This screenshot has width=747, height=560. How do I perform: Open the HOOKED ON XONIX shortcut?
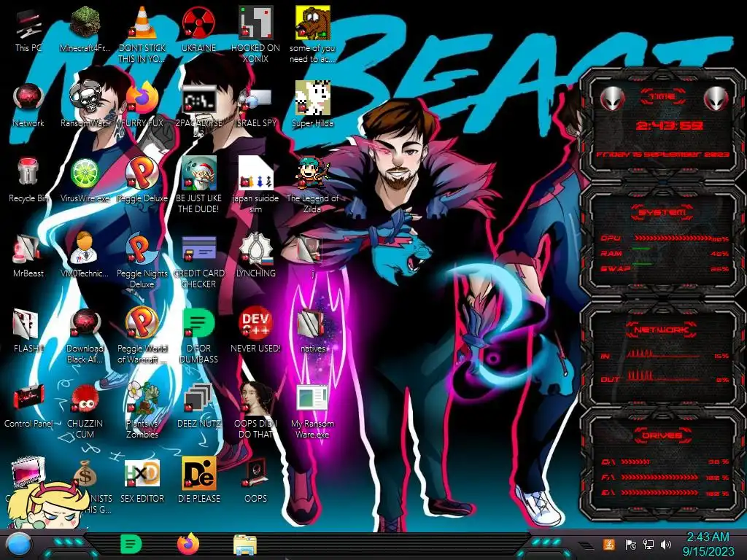click(x=255, y=23)
